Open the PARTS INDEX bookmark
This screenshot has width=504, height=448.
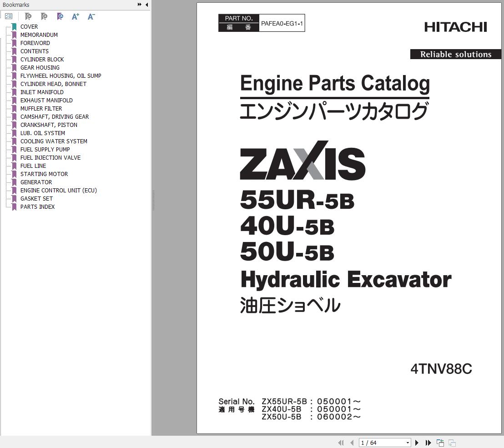click(38, 206)
